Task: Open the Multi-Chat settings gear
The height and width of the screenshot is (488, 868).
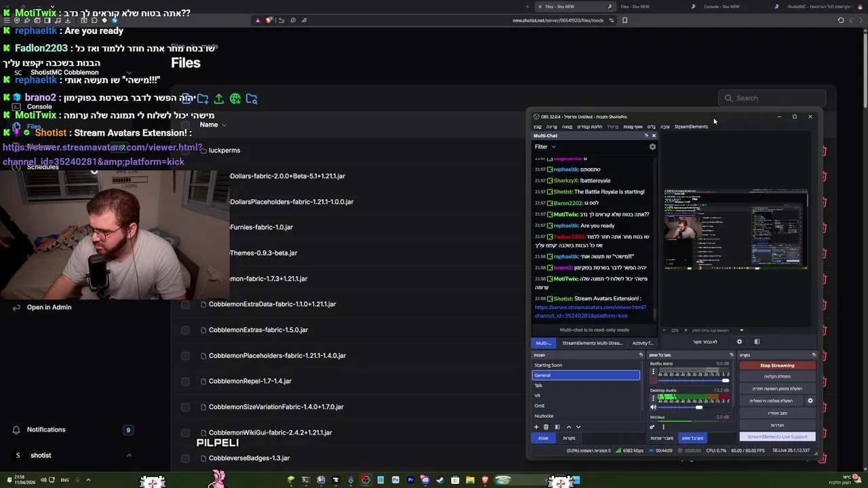Action: click(652, 146)
